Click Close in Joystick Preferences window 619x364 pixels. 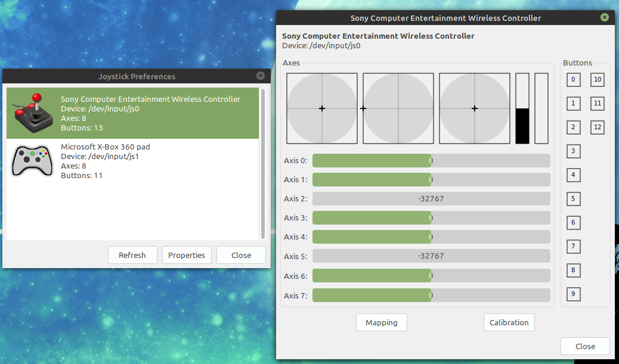(241, 255)
